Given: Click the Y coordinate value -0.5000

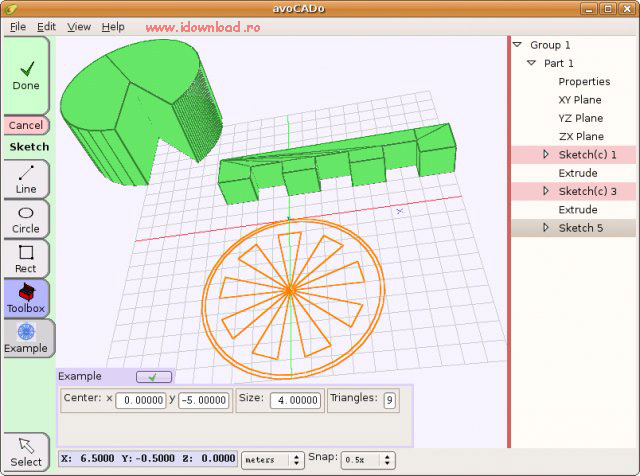Looking at the screenshot, I should [155, 458].
